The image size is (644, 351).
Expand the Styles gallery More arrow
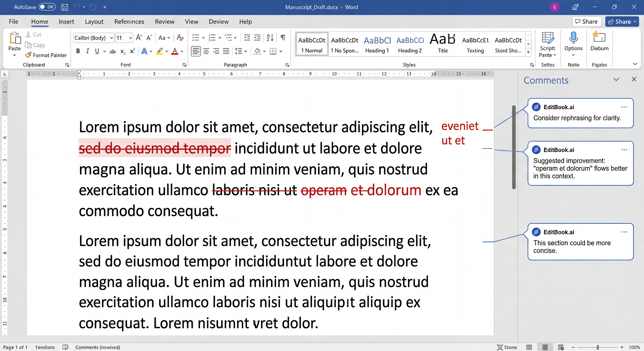[x=529, y=52]
